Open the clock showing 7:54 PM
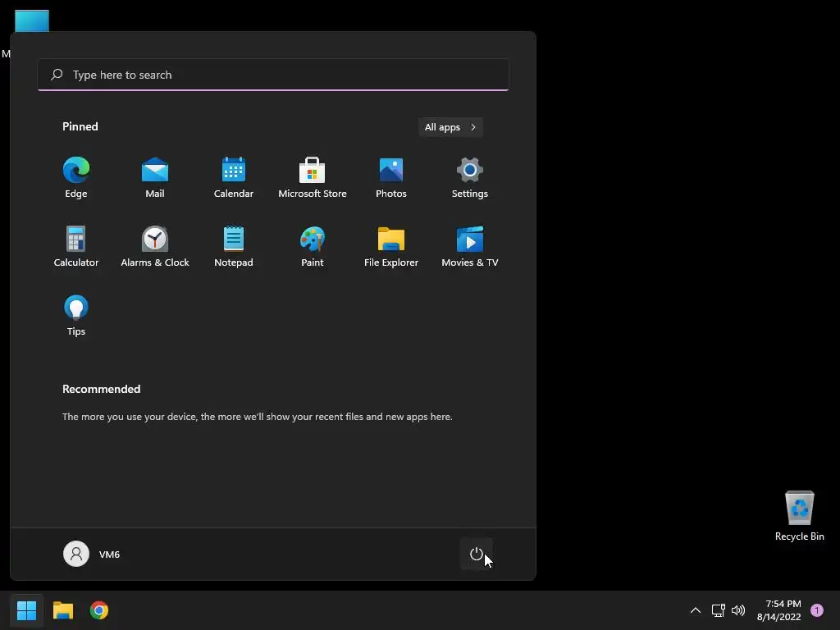 [779, 610]
